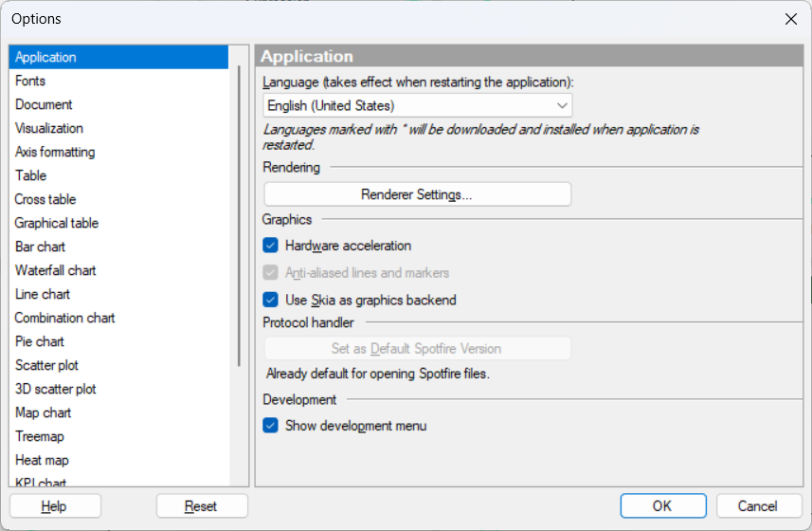This screenshot has height=531, width=812.
Task: Choose Axis formatting from the list
Action: pos(55,152)
